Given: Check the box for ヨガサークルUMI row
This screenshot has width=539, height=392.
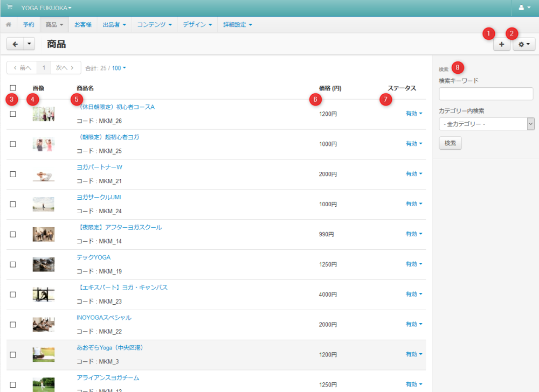Looking at the screenshot, I should pyautogui.click(x=13, y=204).
